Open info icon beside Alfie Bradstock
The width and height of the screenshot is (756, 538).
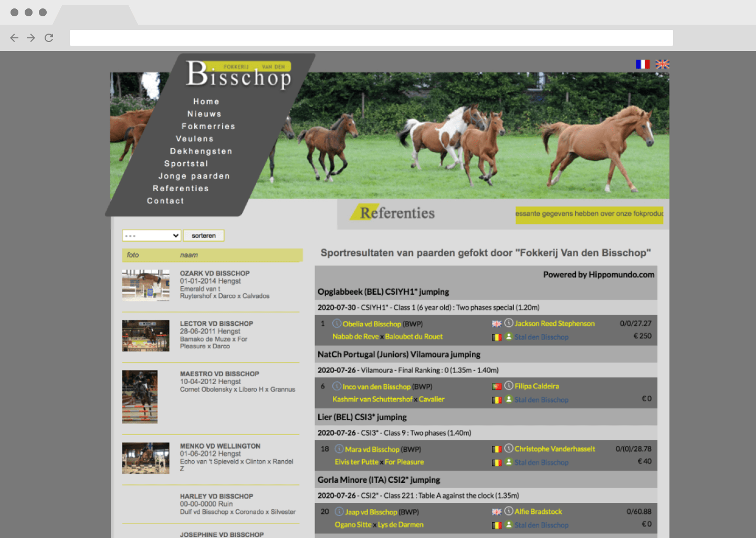(x=509, y=511)
